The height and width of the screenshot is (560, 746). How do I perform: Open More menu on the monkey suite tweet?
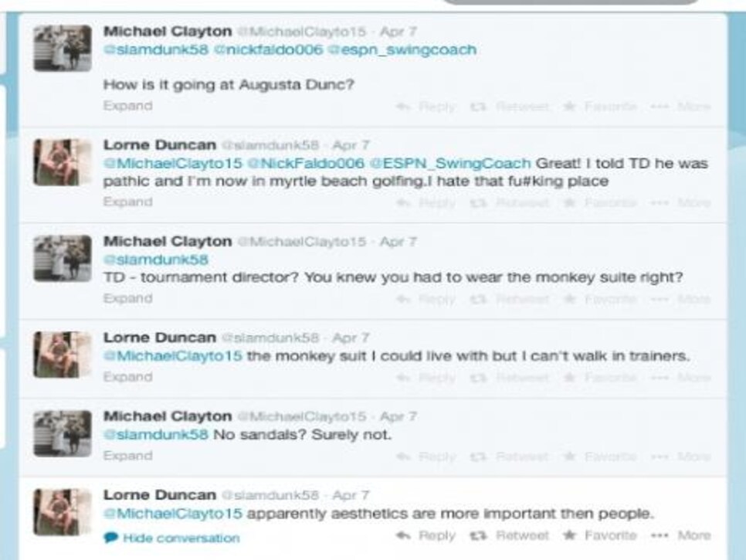click(681, 299)
